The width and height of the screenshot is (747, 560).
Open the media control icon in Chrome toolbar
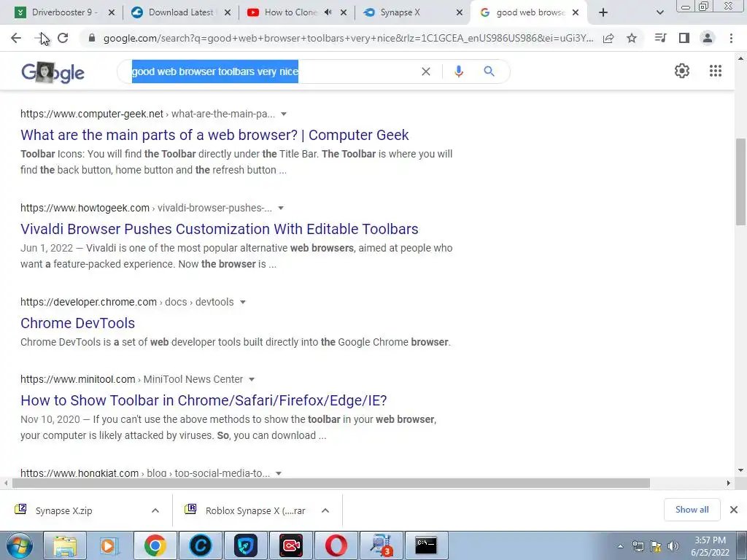[x=660, y=38]
